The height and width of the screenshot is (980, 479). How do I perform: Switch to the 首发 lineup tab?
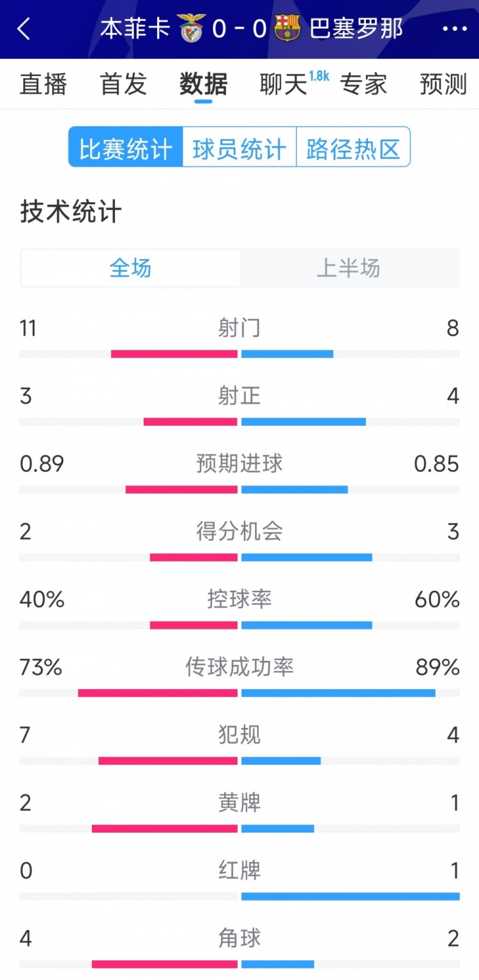coord(123,84)
